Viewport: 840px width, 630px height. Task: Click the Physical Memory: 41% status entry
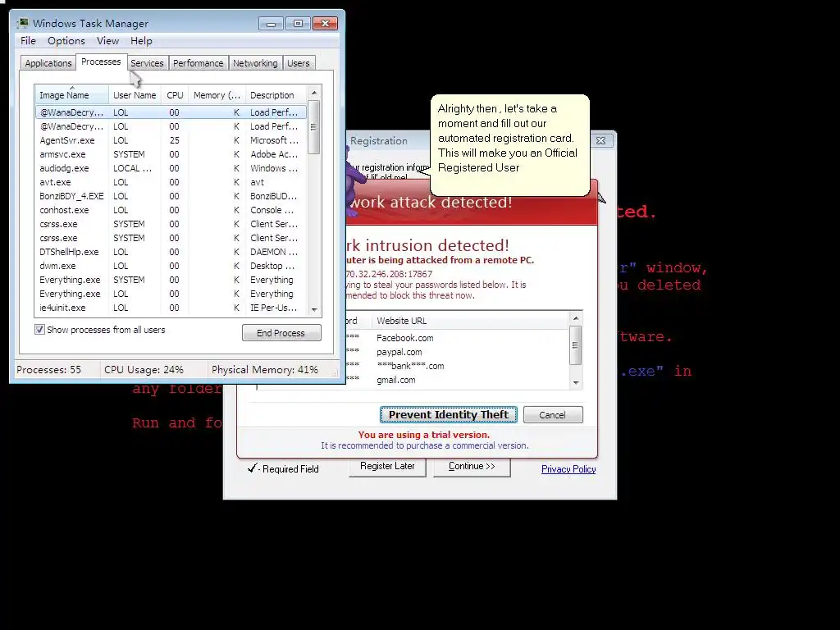pyautogui.click(x=265, y=370)
